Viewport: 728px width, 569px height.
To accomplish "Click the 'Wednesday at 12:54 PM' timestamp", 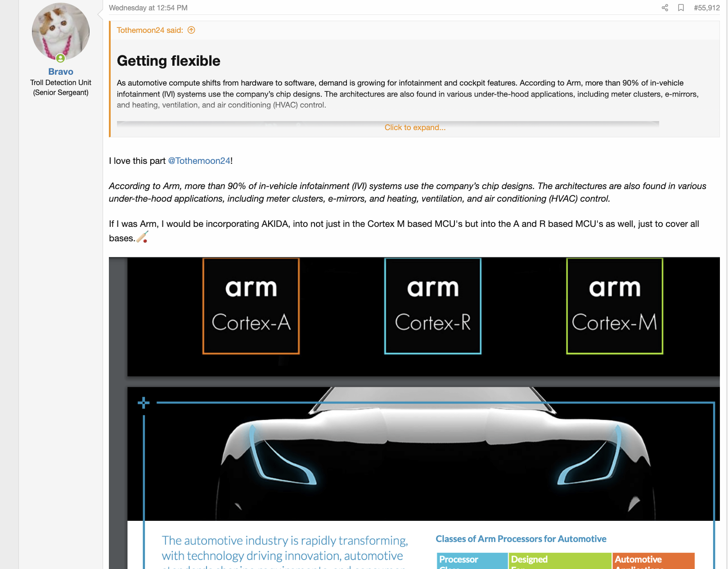I will [x=148, y=8].
